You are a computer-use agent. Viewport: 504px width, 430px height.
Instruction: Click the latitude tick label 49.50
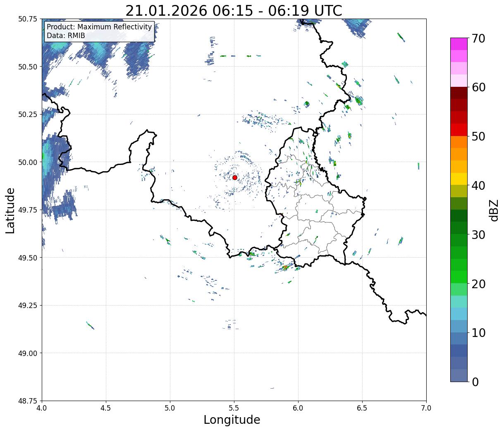click(28, 258)
